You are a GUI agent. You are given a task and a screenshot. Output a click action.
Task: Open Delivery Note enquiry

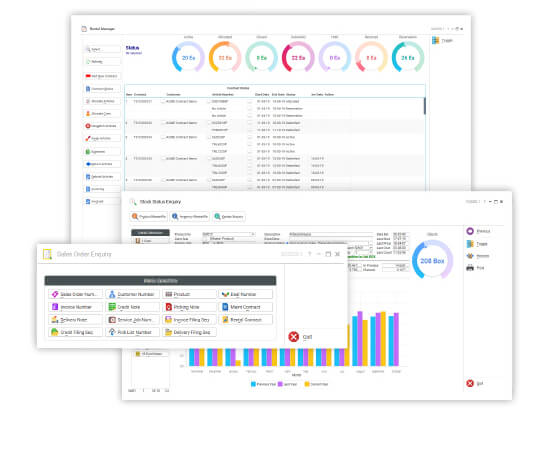[x=75, y=320]
